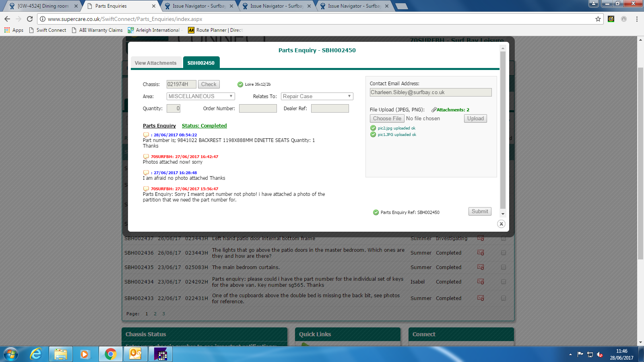The image size is (644, 362).
Task: Click the Contact Email Address field
Action: pos(431,93)
